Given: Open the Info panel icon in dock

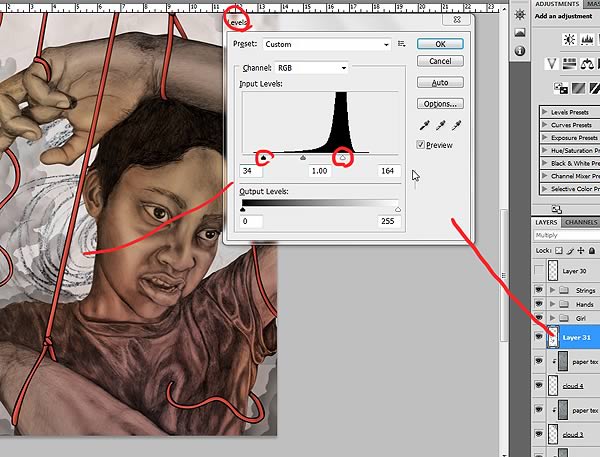Looking at the screenshot, I should [x=520, y=50].
